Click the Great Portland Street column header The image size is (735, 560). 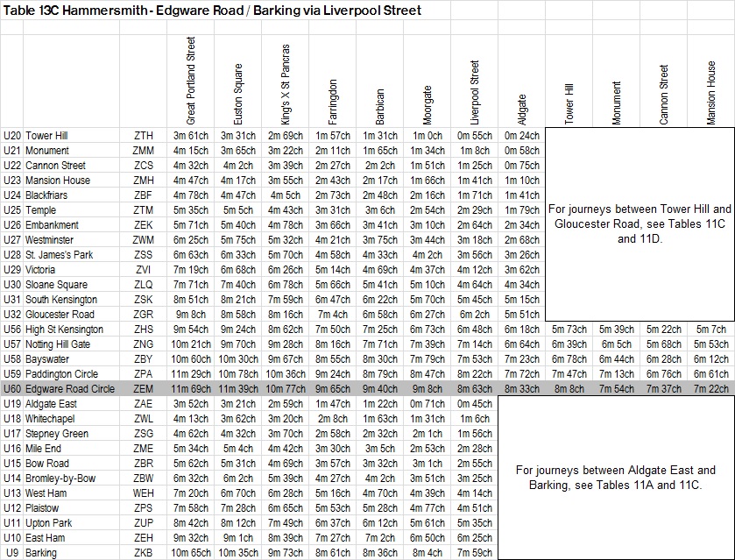tap(191, 81)
